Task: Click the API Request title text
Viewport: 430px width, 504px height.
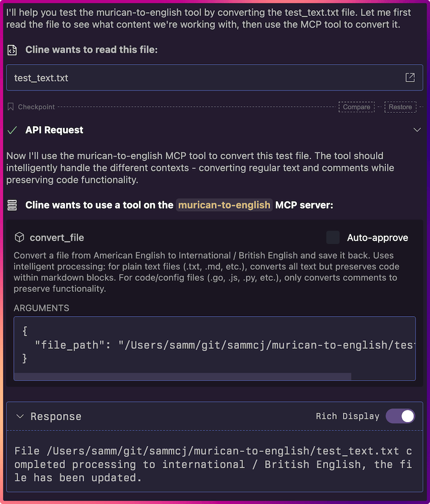Action: 54,130
